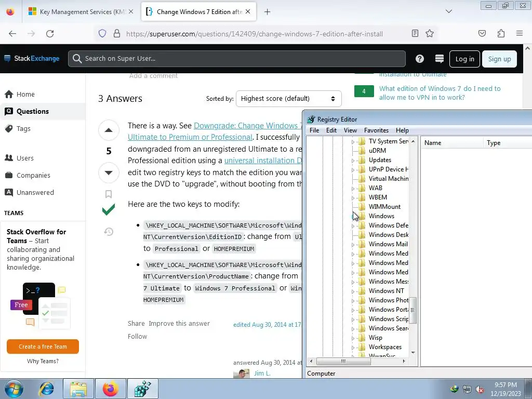Viewport: 532px width, 399px height.
Task: Close the Key Management Services tab
Action: click(131, 11)
